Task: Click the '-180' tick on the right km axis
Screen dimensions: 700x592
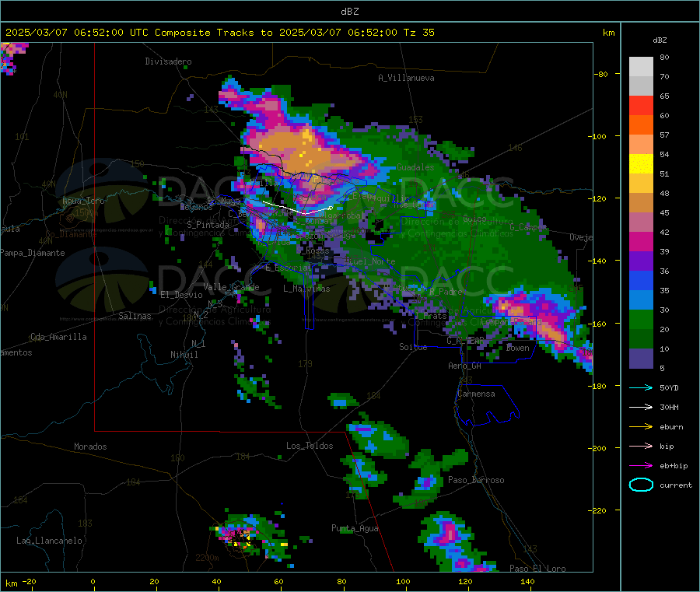Action: (x=597, y=386)
